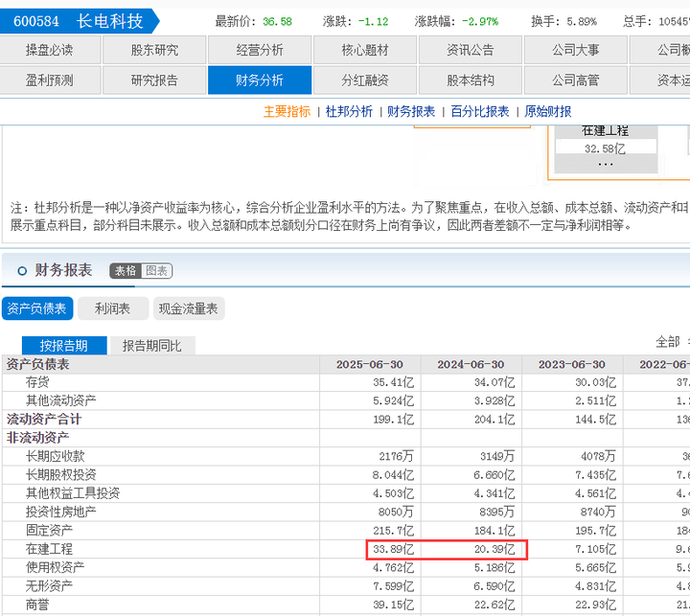Viewport: 690px width, 616px height.
Task: Click change percent -2.97%
Action: [x=480, y=22]
